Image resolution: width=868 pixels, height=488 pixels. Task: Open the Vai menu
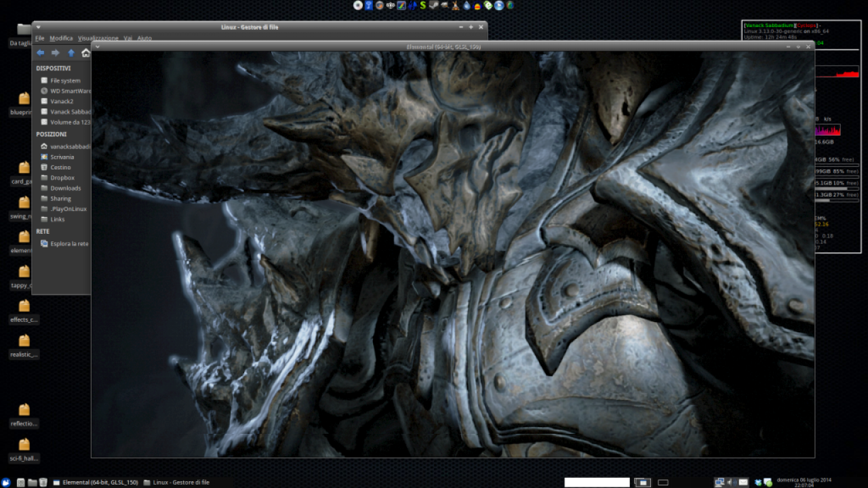tap(128, 39)
